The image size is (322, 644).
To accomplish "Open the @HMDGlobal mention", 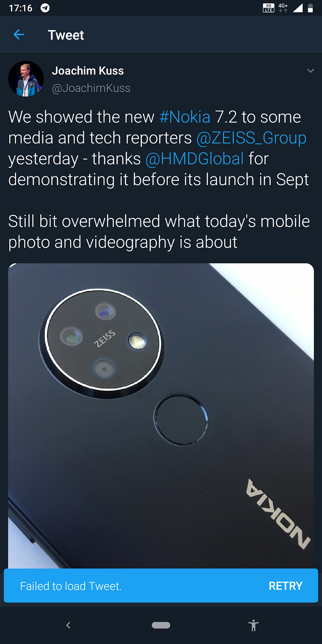I will tap(194, 159).
